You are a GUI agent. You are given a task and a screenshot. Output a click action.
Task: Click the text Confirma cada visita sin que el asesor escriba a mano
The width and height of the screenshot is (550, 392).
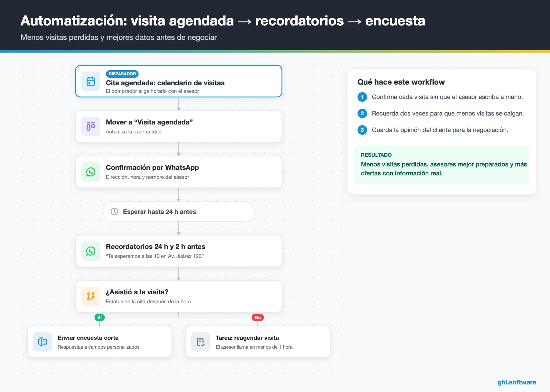click(x=447, y=97)
